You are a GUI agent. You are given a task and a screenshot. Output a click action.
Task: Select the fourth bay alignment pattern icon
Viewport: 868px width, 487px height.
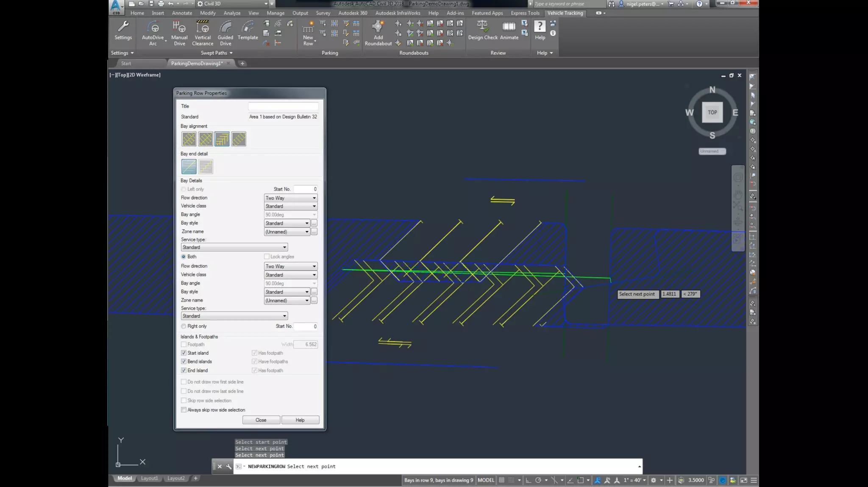pos(239,139)
